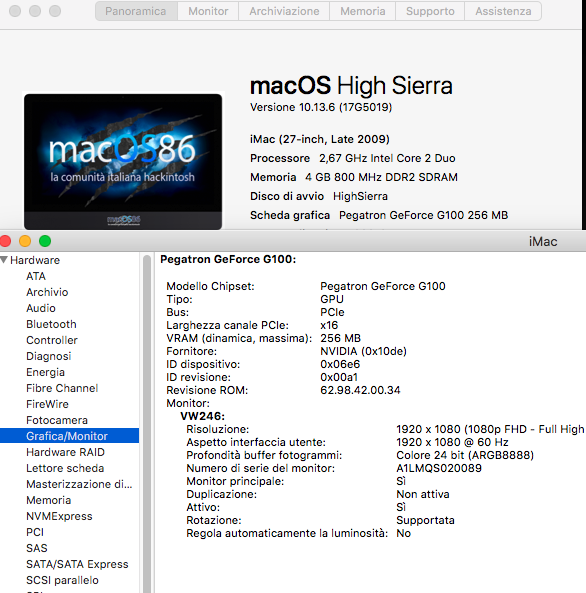Maximize the iMac System Information window
The height and width of the screenshot is (593, 586).
point(45,241)
